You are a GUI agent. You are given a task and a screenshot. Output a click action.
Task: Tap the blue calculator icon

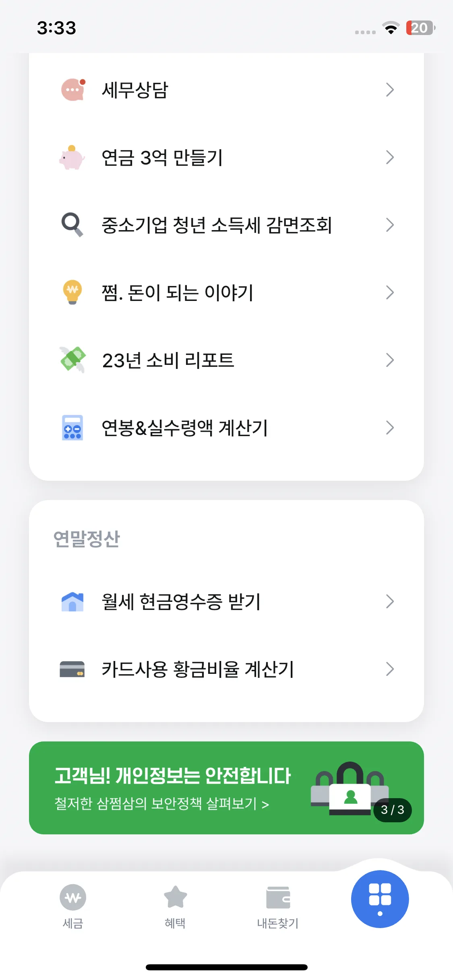(72, 427)
